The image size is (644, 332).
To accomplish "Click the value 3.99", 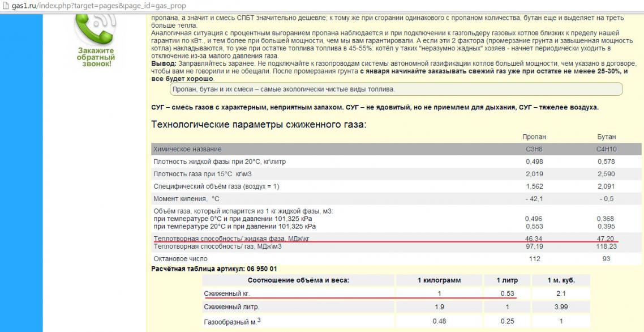I will tap(561, 307).
